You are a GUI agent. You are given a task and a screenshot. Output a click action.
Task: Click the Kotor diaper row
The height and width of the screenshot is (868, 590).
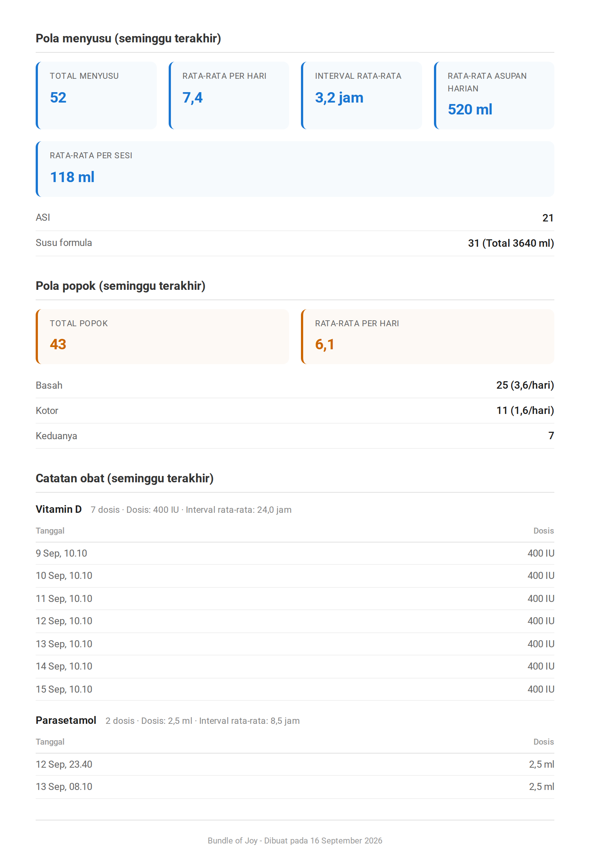pos(295,411)
